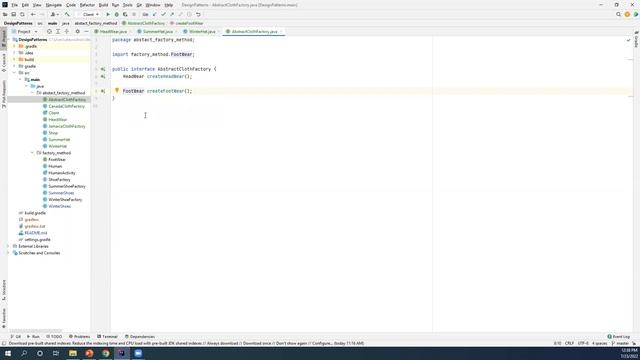Open the Build menu
This screenshot has height=360, width=640.
tap(103, 5)
